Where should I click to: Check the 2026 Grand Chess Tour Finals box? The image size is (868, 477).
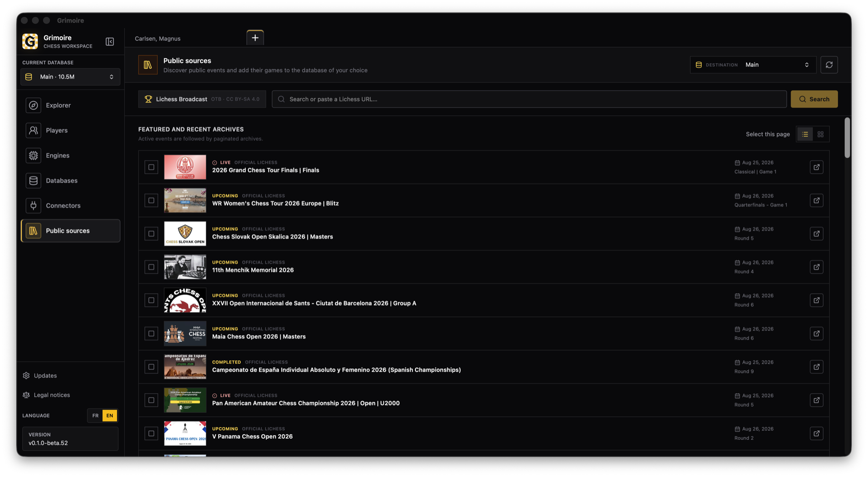coord(151,167)
